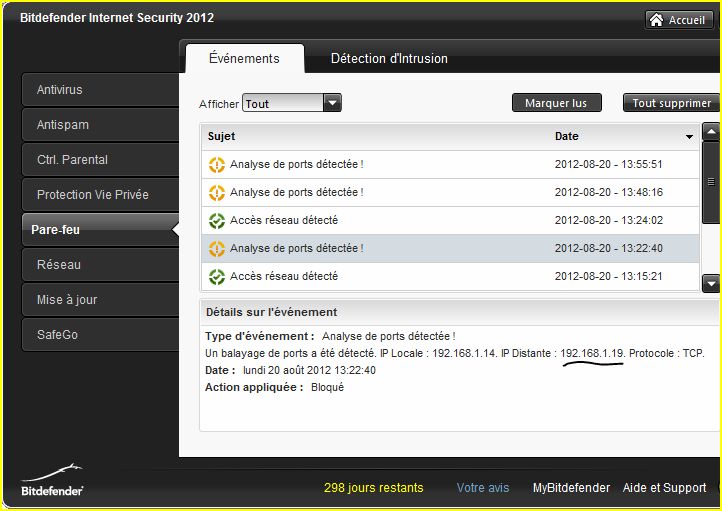Open the Réseau section
The height and width of the screenshot is (511, 722).
[100, 265]
